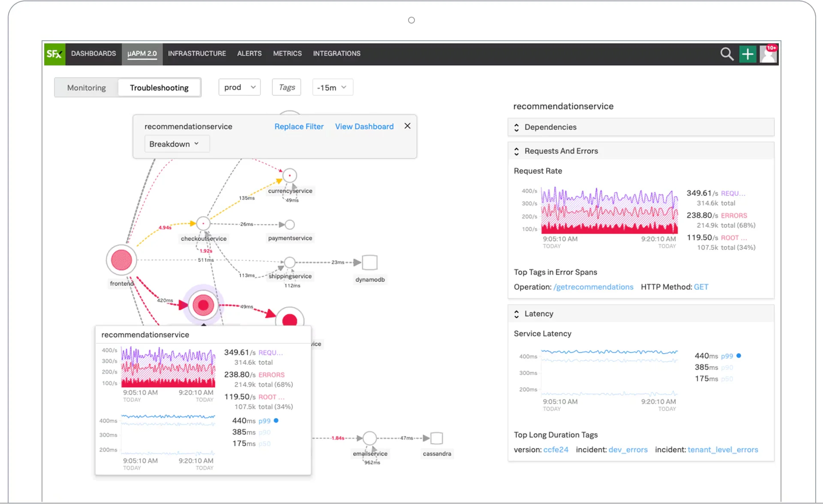Click the green plus create icon
Screen dimensions: 823x504
pyautogui.click(x=748, y=54)
